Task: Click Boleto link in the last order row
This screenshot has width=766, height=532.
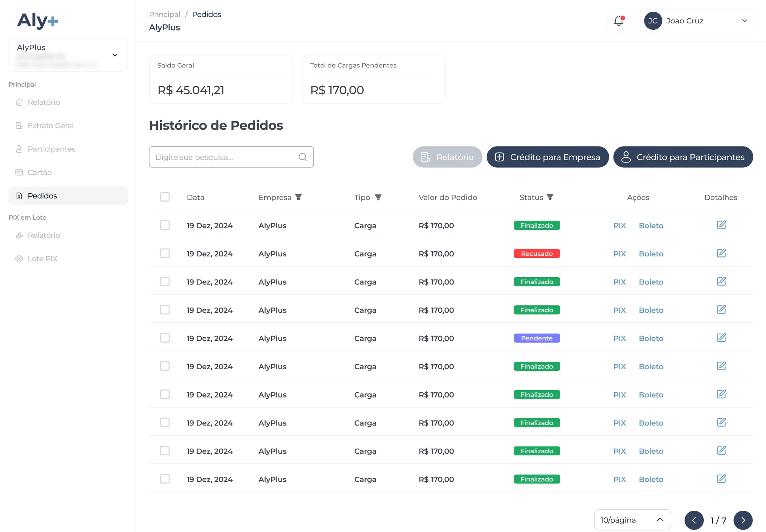Action: (x=651, y=480)
